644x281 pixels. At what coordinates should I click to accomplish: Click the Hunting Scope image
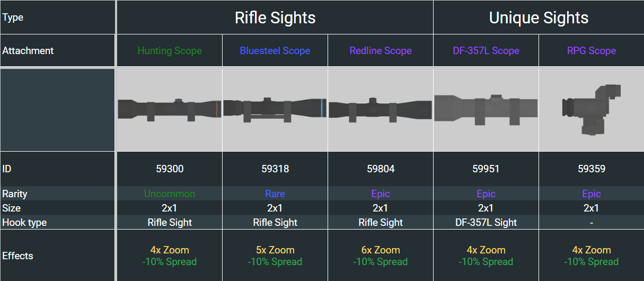click(x=170, y=109)
